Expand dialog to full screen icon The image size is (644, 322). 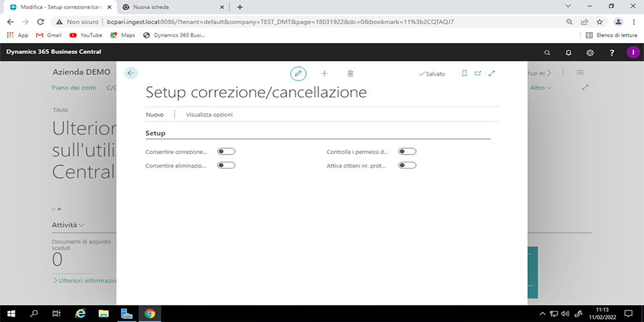[492, 73]
